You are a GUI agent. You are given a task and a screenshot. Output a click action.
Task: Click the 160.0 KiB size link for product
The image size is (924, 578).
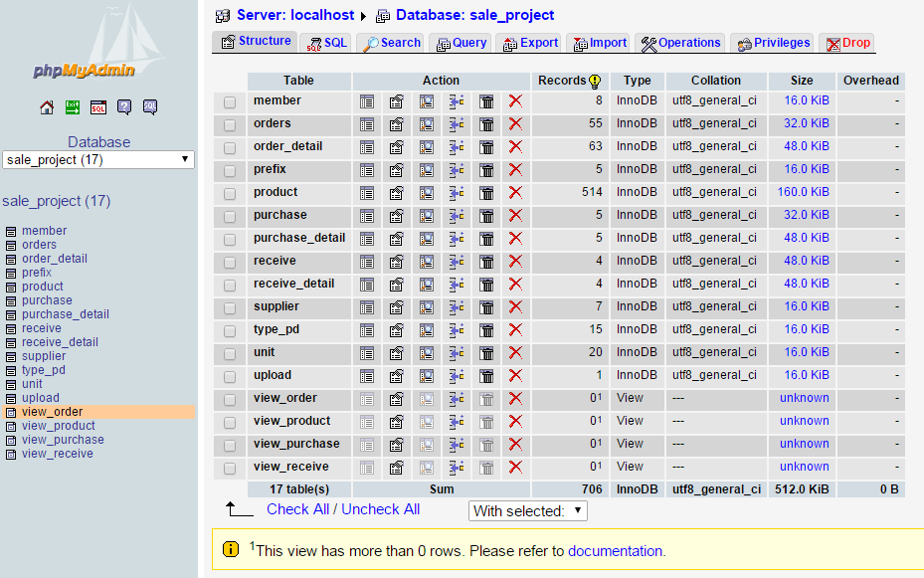(x=804, y=192)
